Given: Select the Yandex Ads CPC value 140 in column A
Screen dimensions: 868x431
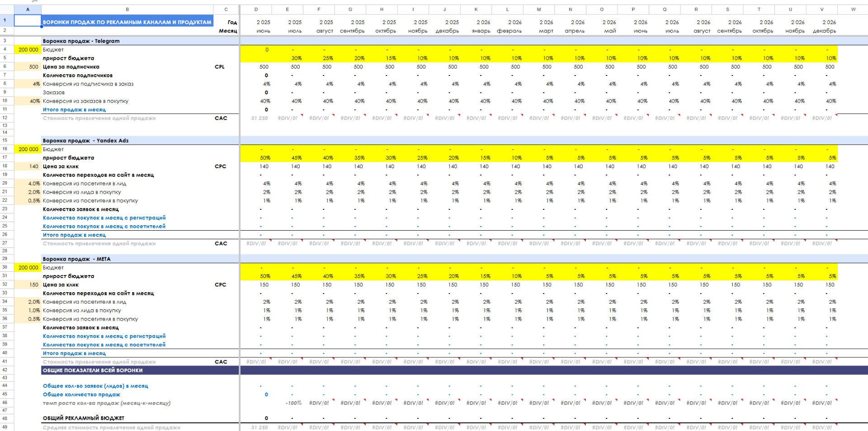Looking at the screenshot, I should (28, 166).
